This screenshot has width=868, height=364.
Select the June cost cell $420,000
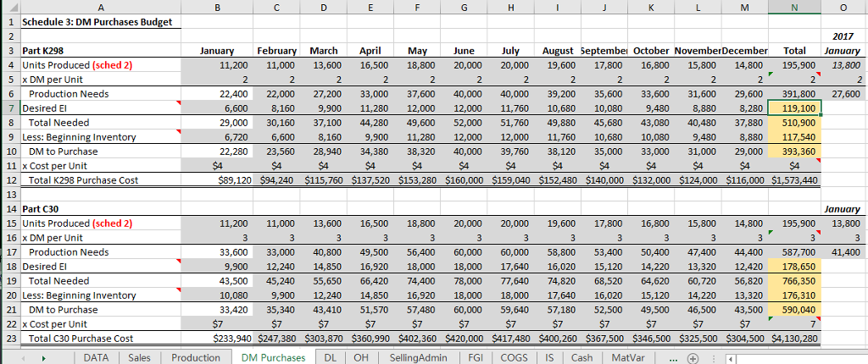[x=464, y=339]
